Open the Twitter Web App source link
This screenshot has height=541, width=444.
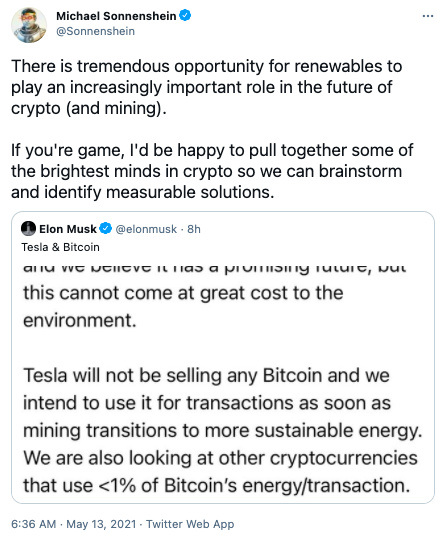190,524
